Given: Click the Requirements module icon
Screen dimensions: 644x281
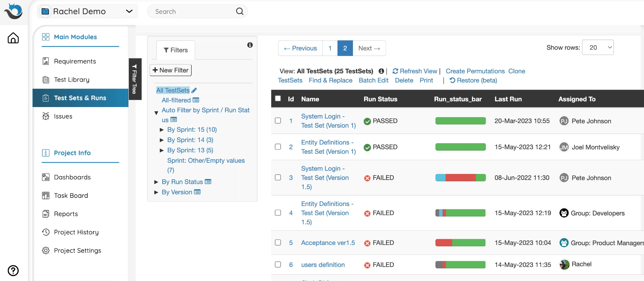Looking at the screenshot, I should pyautogui.click(x=46, y=61).
